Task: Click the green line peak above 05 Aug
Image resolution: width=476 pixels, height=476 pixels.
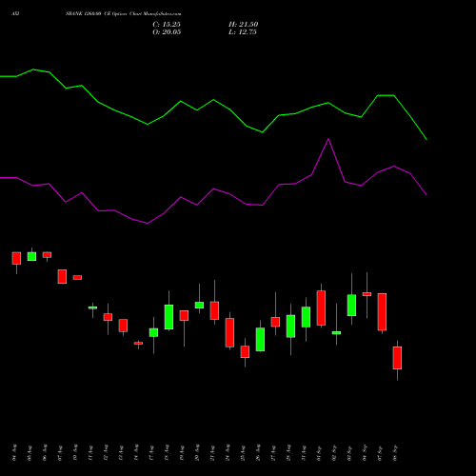Action: point(33,69)
